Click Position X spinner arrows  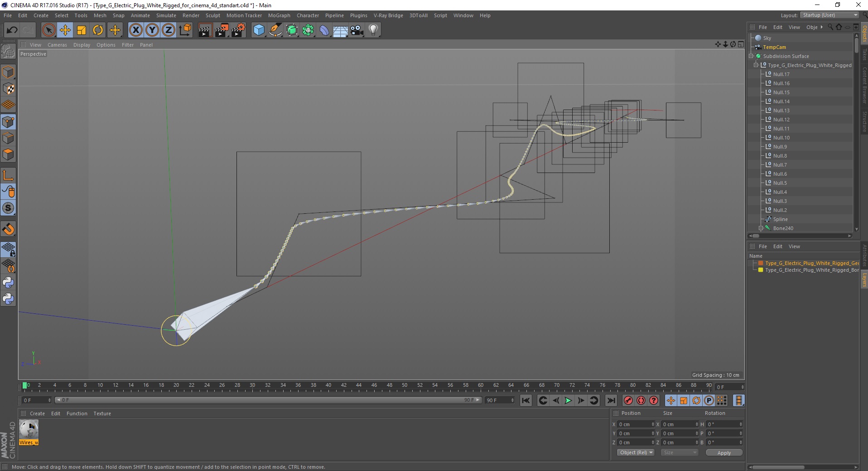pyautogui.click(x=653, y=424)
